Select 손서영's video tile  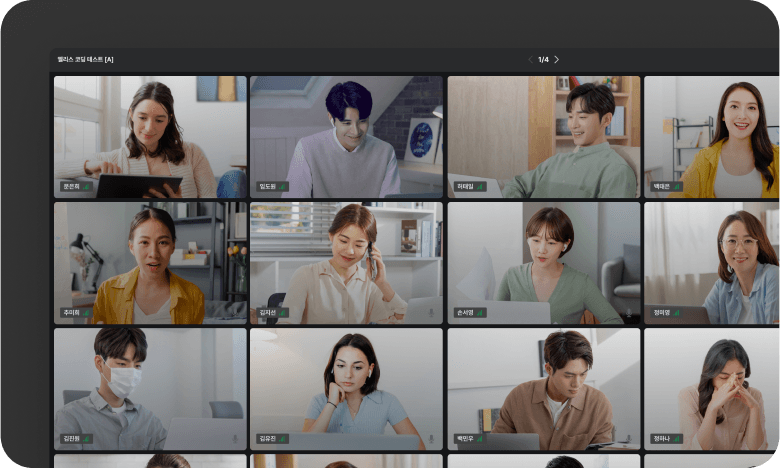(x=544, y=263)
